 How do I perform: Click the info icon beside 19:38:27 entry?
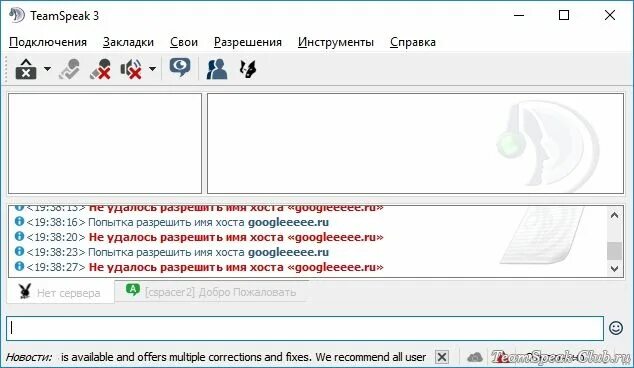pos(19,266)
